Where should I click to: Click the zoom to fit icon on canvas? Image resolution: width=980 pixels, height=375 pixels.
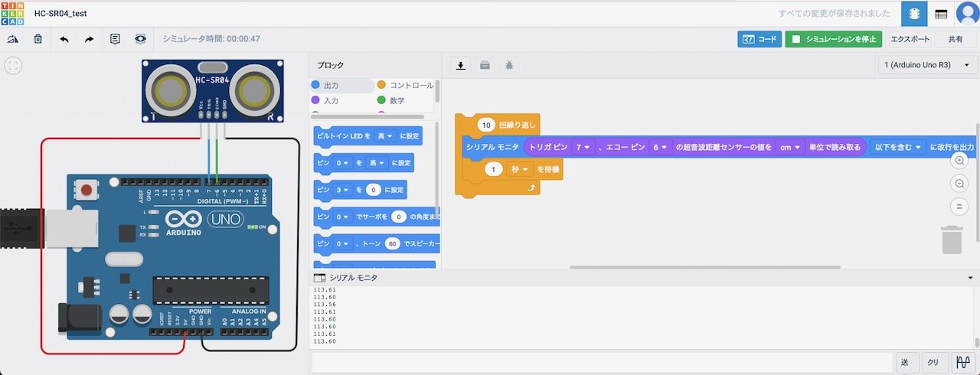(13, 66)
